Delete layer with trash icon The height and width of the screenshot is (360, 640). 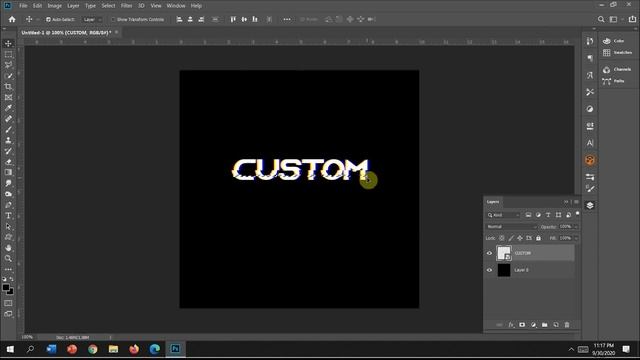click(x=567, y=325)
